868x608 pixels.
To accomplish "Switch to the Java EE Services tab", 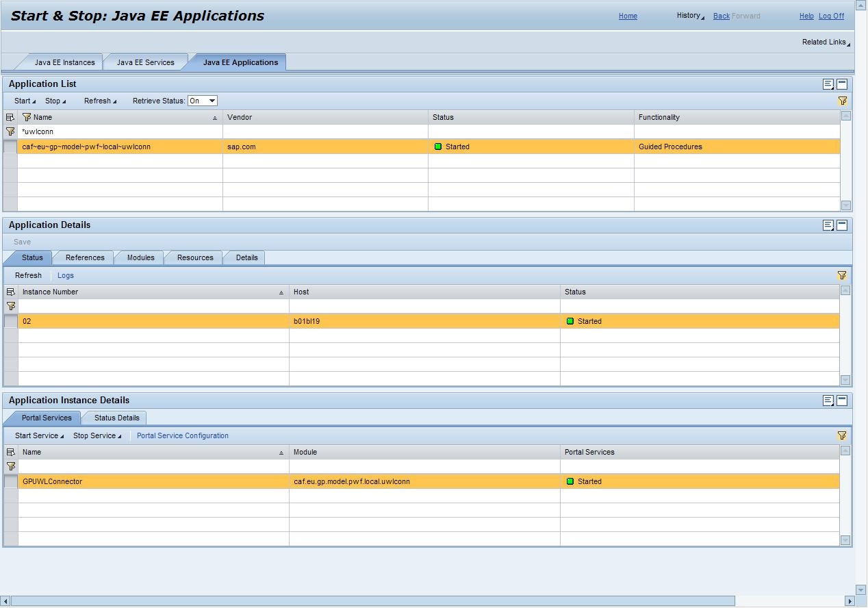I will [145, 62].
